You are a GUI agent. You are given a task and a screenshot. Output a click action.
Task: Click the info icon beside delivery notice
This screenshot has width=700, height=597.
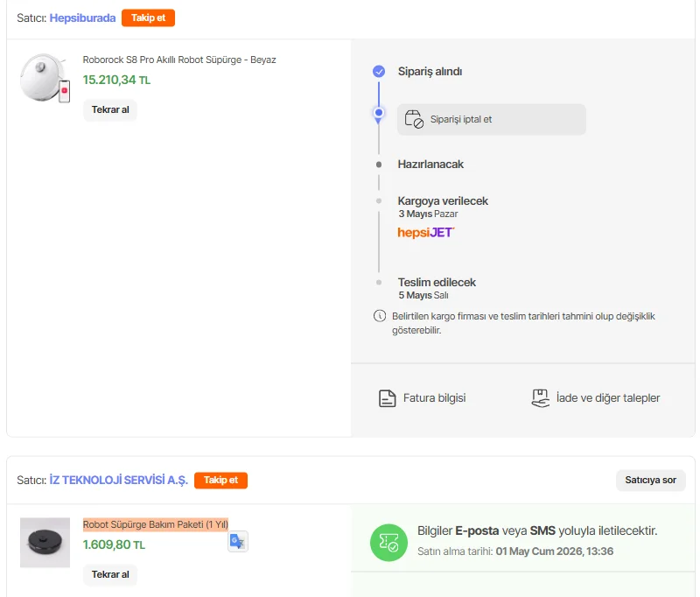pos(380,316)
